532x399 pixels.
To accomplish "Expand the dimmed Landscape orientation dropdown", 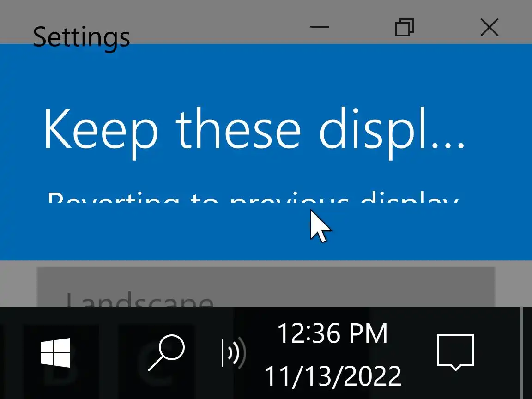I will (266, 287).
